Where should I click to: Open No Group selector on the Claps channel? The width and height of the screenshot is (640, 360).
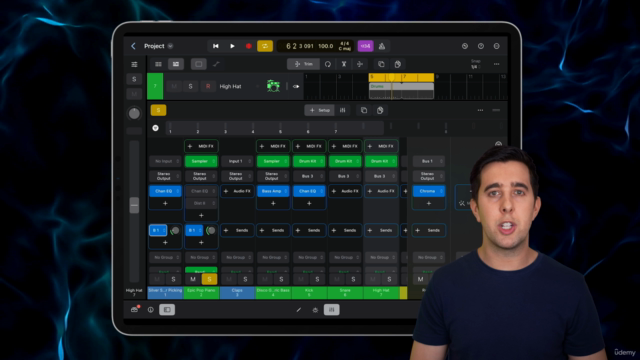click(237, 258)
